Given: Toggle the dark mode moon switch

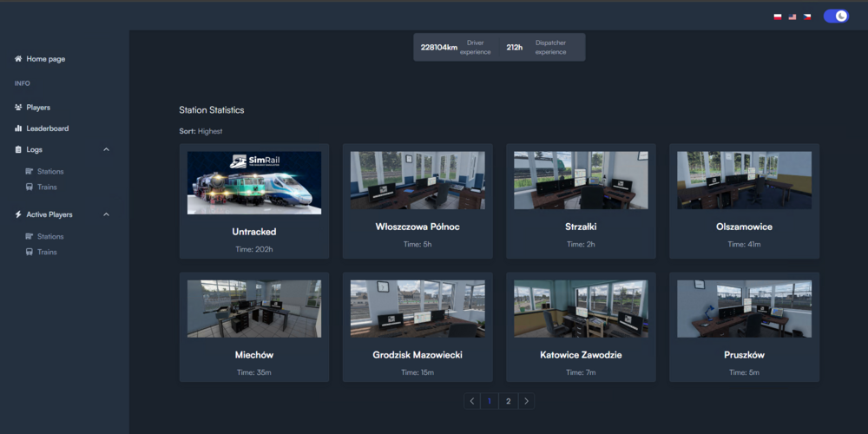Looking at the screenshot, I should [836, 16].
